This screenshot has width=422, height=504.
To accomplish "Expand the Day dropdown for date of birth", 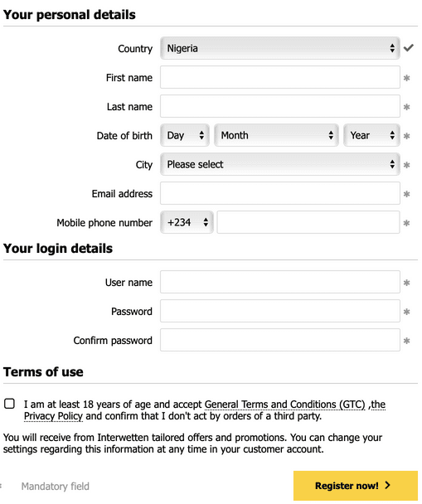I will (185, 135).
